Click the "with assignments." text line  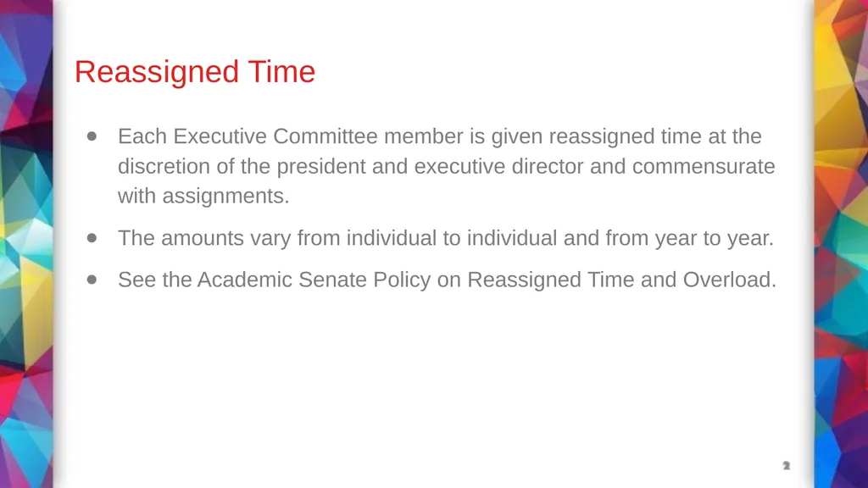[203, 196]
